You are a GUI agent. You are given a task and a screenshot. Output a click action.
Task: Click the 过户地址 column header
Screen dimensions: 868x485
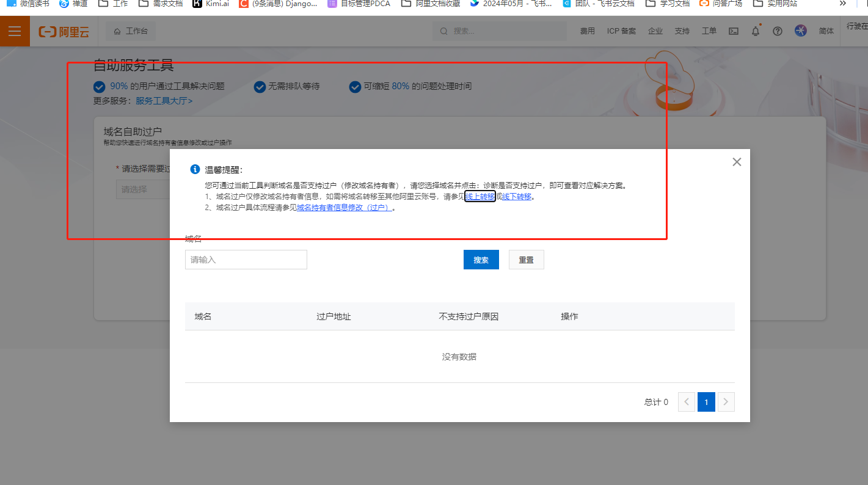coord(334,316)
